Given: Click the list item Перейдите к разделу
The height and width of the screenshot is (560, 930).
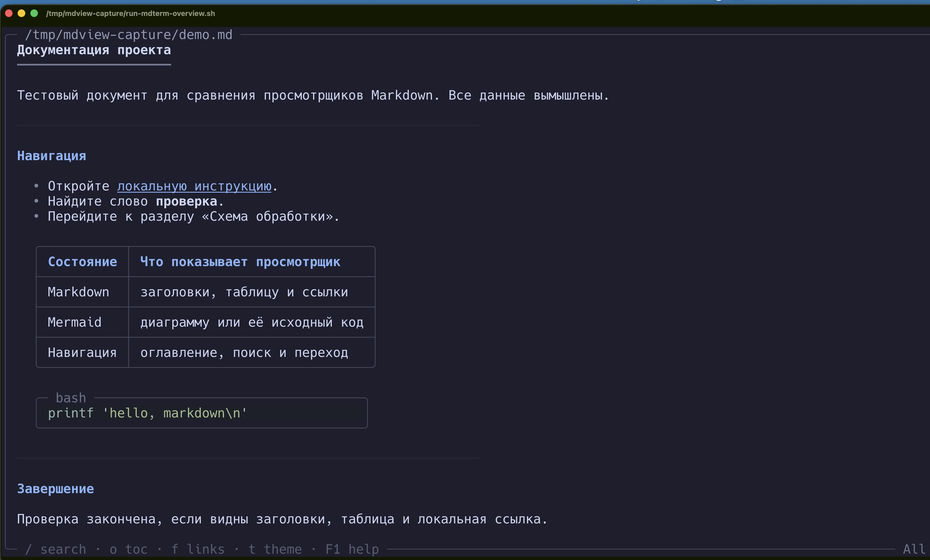Looking at the screenshot, I should point(193,217).
